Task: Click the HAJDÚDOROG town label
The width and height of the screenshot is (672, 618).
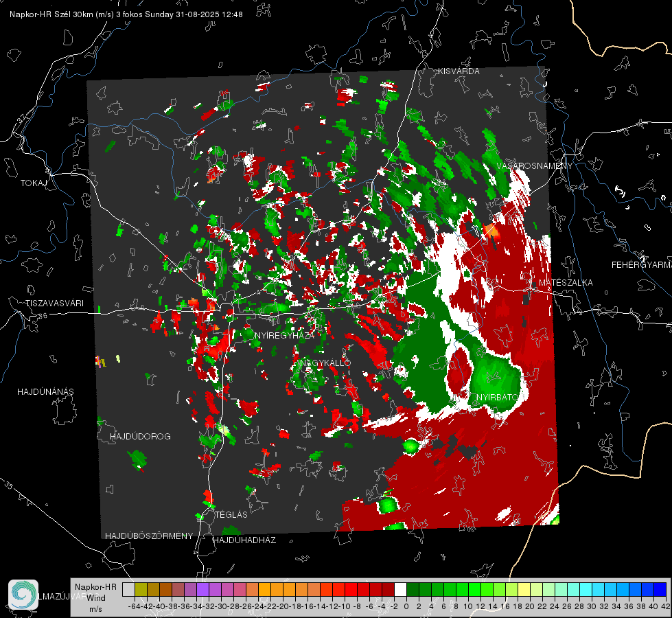Action: pos(140,437)
